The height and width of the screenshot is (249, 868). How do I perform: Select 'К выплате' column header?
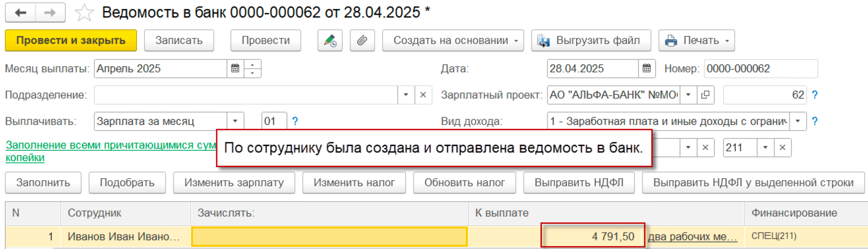pyautogui.click(x=606, y=213)
